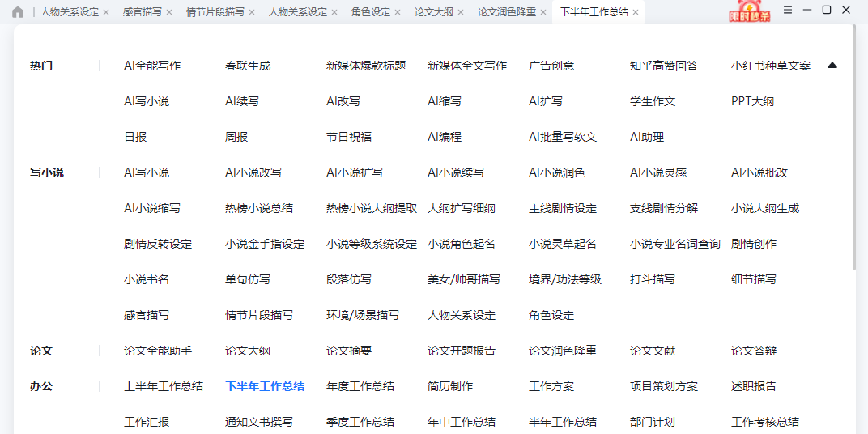Choose 小红书种草文案 from the hot list
This screenshot has width=868, height=434.
tap(770, 66)
